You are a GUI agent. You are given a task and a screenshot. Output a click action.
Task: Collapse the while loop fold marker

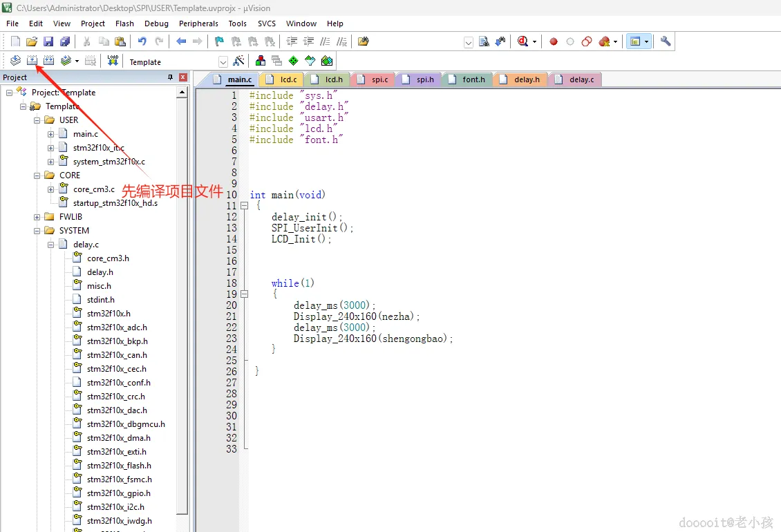coord(244,294)
